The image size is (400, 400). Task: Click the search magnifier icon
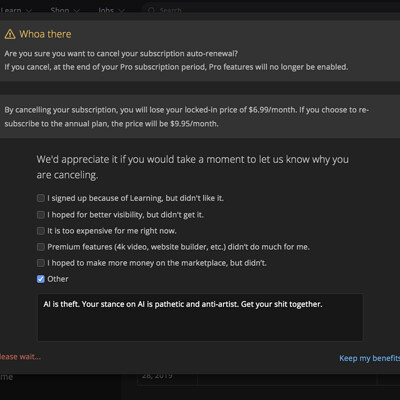tap(151, 10)
